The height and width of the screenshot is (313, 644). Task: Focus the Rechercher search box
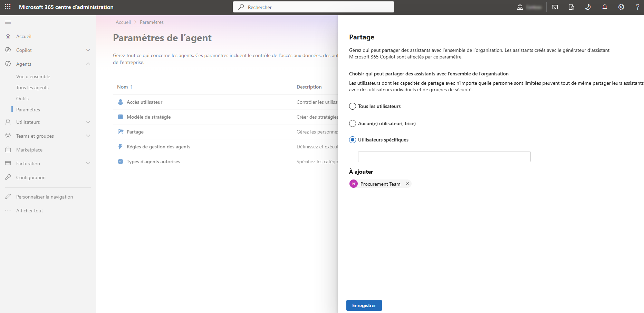coord(314,7)
